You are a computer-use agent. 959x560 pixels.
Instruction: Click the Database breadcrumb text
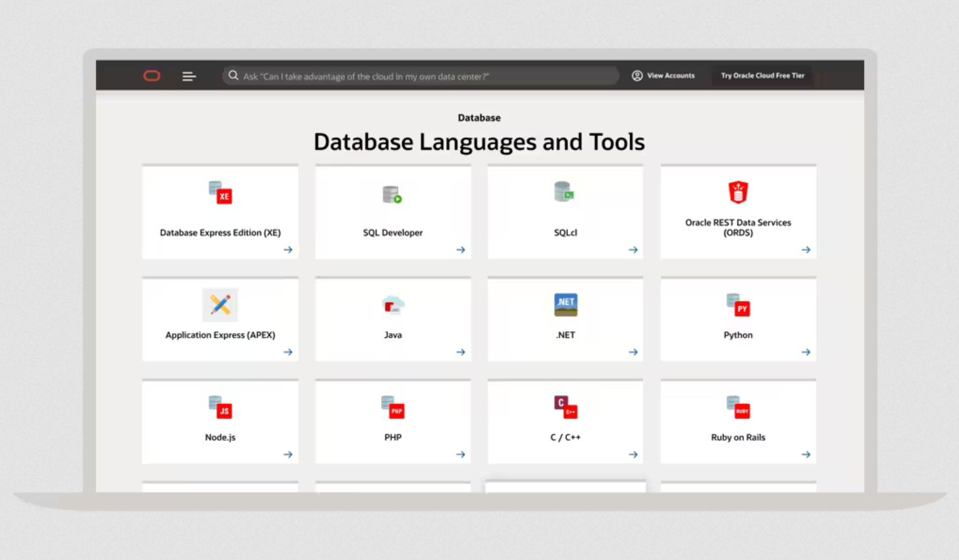point(479,117)
